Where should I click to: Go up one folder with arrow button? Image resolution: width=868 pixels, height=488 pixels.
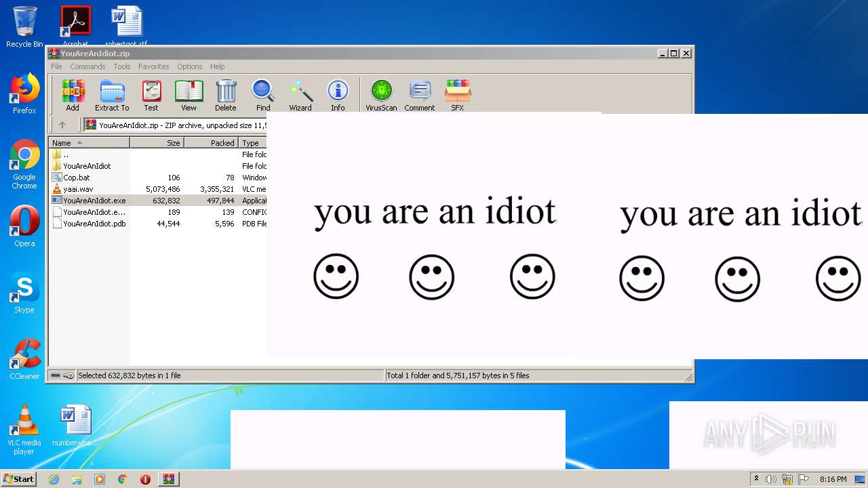pos(62,125)
